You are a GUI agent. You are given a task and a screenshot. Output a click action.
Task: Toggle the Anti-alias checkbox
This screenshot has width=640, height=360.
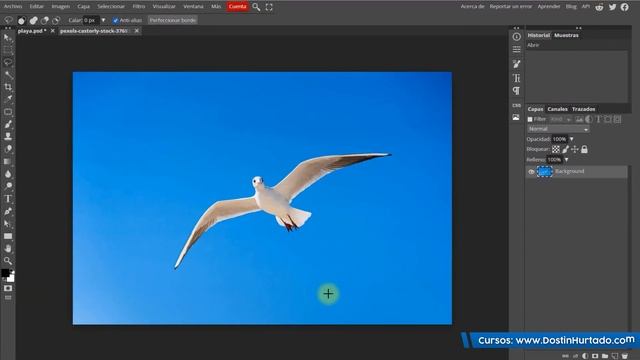[116, 20]
